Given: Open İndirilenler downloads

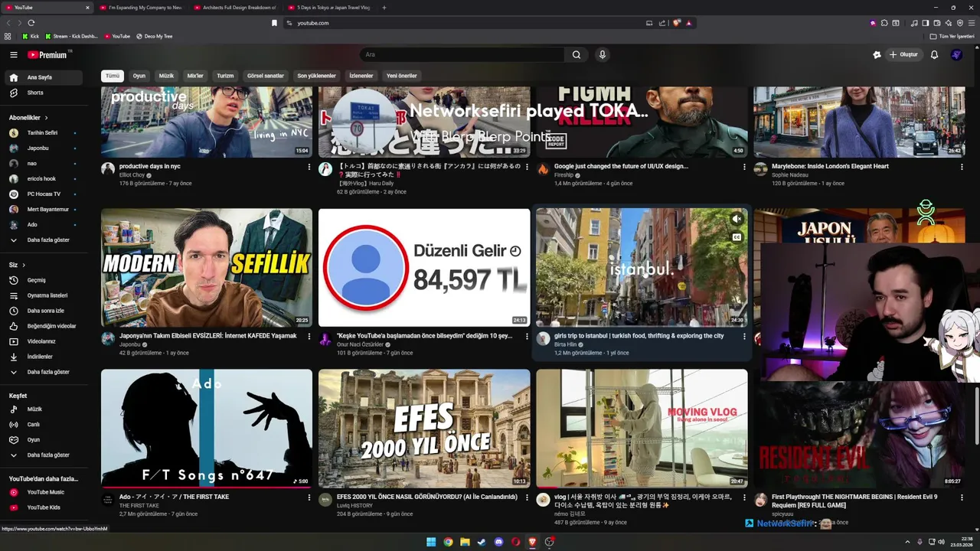Looking at the screenshot, I should [44, 357].
